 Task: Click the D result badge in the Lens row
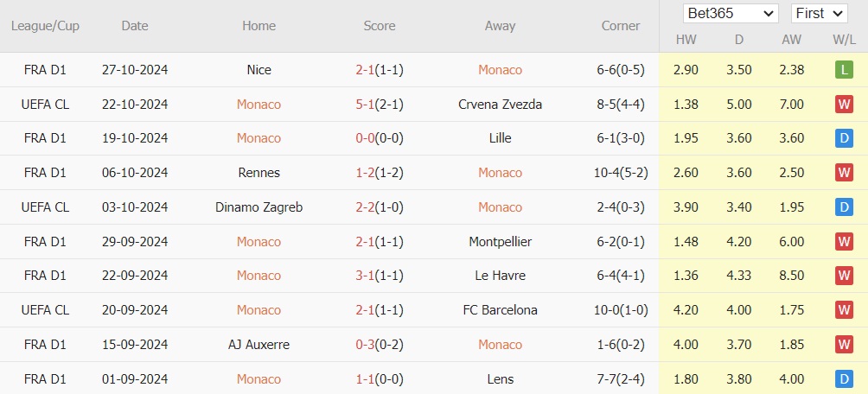pyautogui.click(x=844, y=379)
